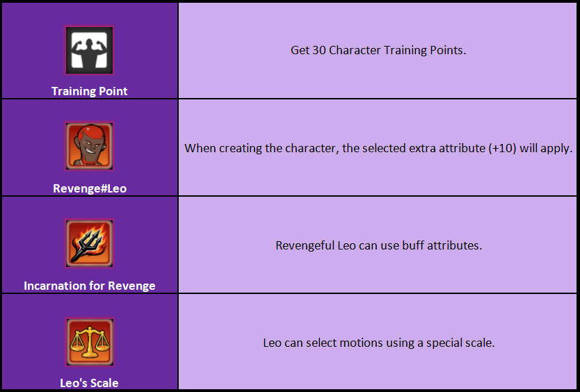Click the "Training Point" label
This screenshot has width=580, height=392.
(x=90, y=91)
